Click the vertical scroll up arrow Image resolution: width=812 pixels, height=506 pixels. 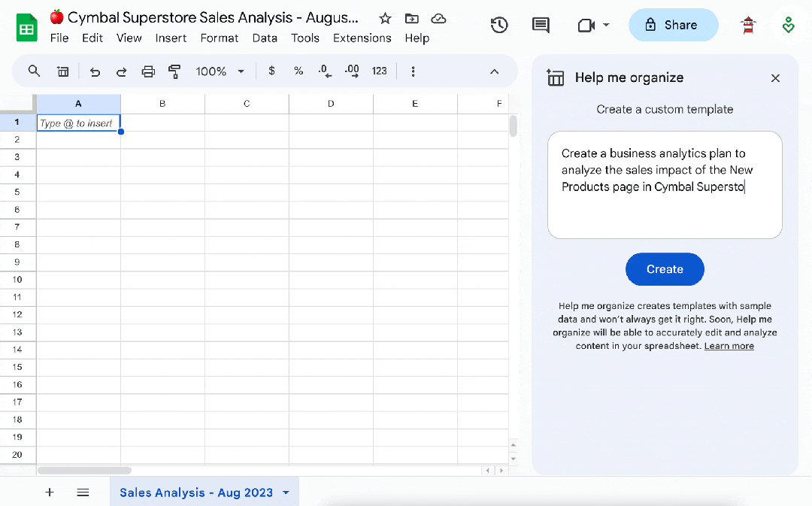click(514, 445)
